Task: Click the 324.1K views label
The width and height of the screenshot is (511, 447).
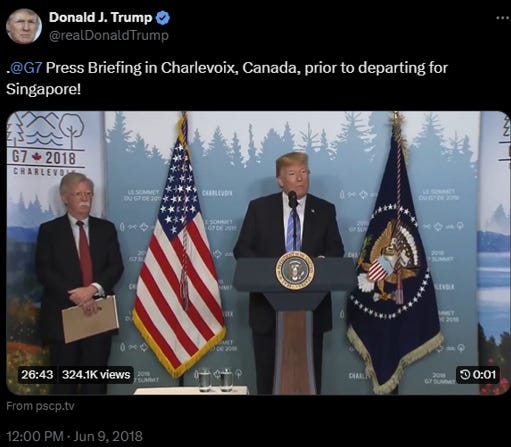Action: tap(96, 375)
